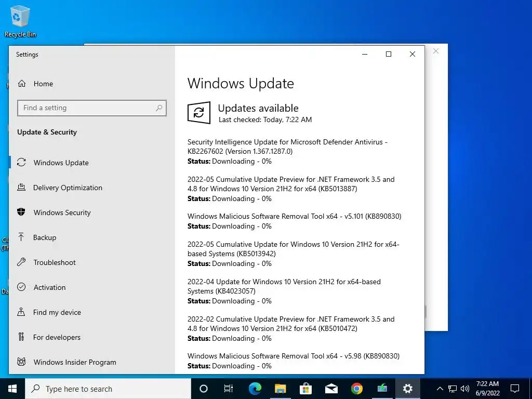Click the Windows Security shield icon
This screenshot has width=532, height=399.
coord(21,212)
